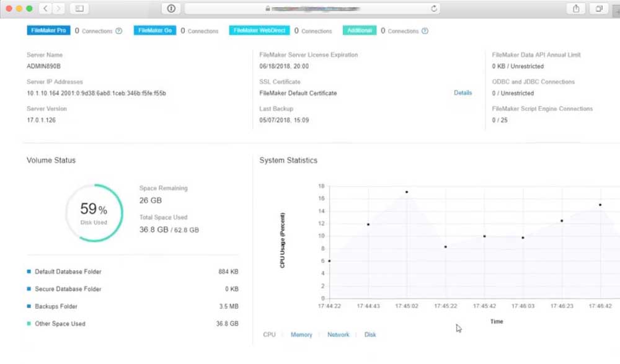Viewport: 620px width, 364px height.
Task: Click the yellow macOS minimize window button
Action: [x=19, y=8]
